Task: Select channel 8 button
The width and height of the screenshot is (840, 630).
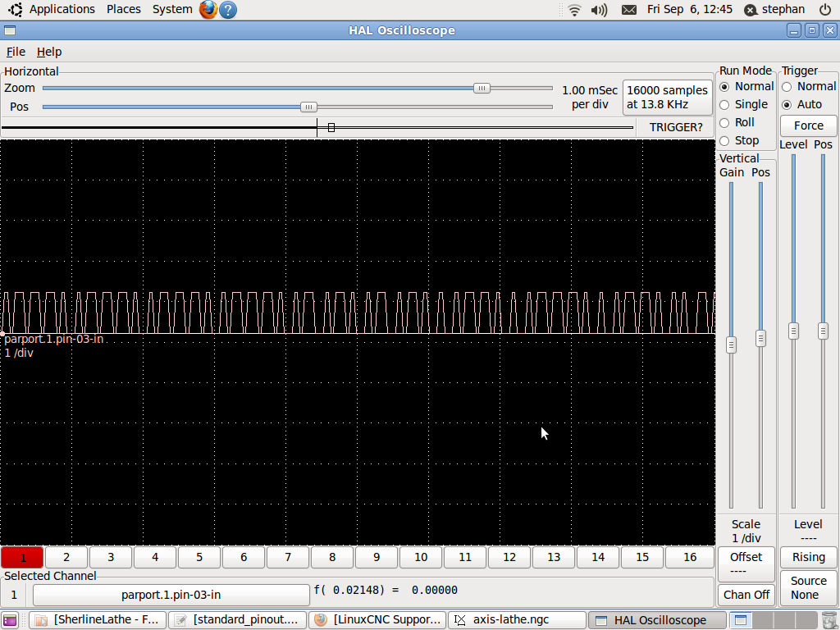Action: coord(332,558)
